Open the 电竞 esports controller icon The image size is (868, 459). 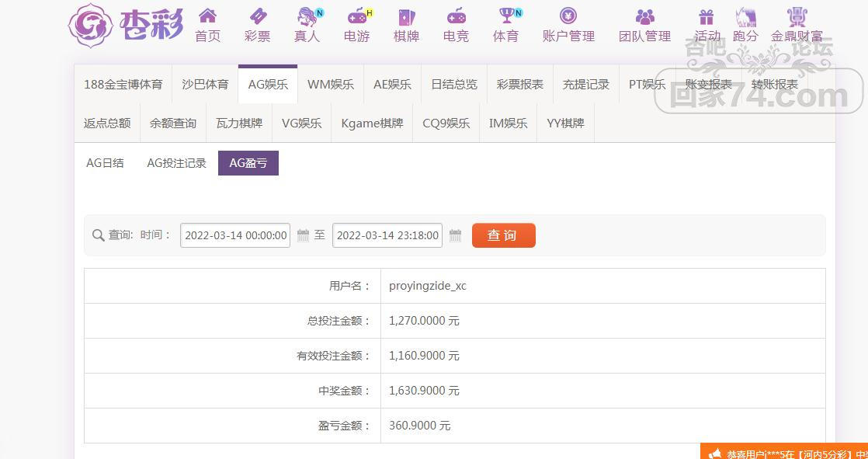point(456,16)
